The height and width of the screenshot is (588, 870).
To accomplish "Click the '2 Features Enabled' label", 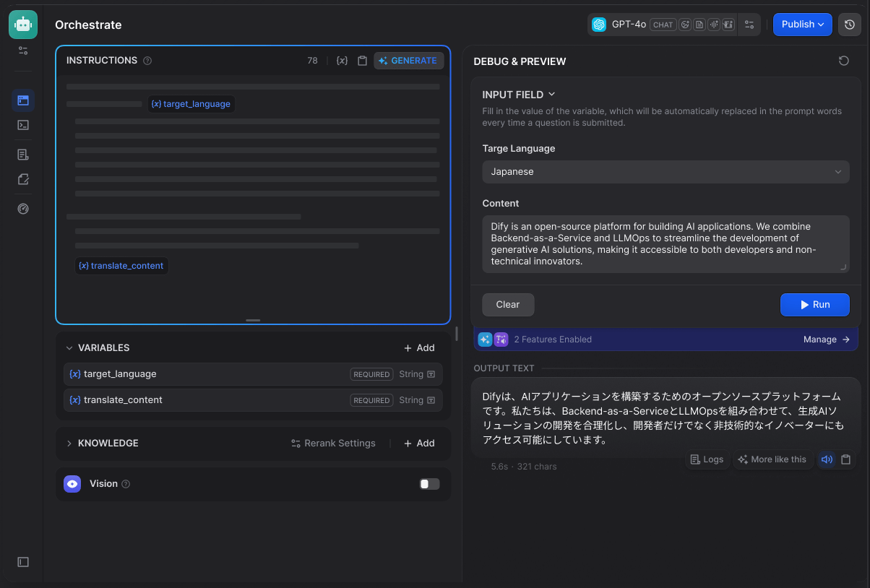I will tap(553, 340).
